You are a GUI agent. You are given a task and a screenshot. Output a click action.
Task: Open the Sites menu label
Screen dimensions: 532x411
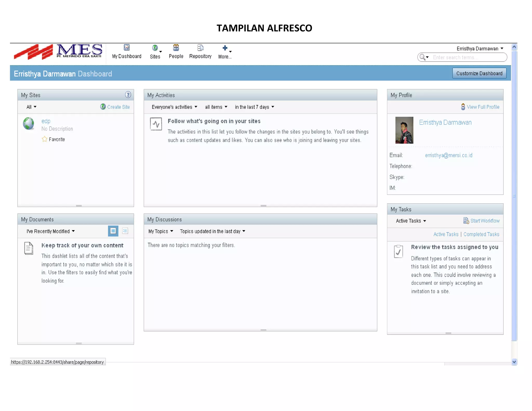tap(155, 56)
